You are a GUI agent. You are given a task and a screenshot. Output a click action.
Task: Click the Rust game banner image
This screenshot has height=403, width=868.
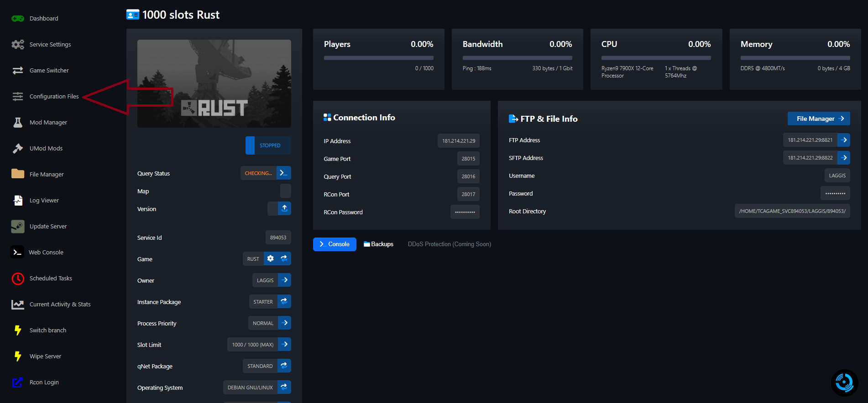214,83
